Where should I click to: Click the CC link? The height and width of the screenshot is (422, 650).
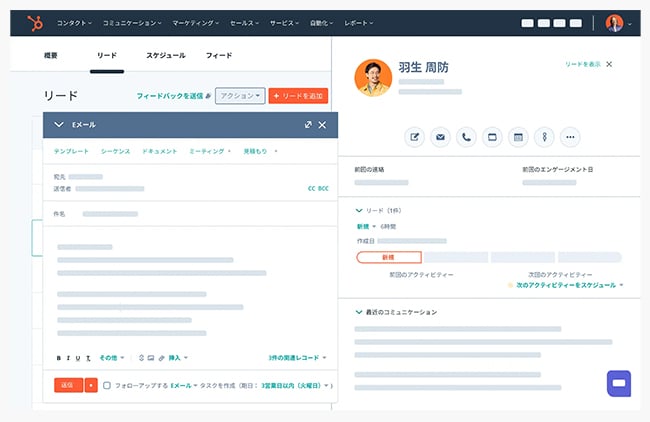[x=311, y=189]
